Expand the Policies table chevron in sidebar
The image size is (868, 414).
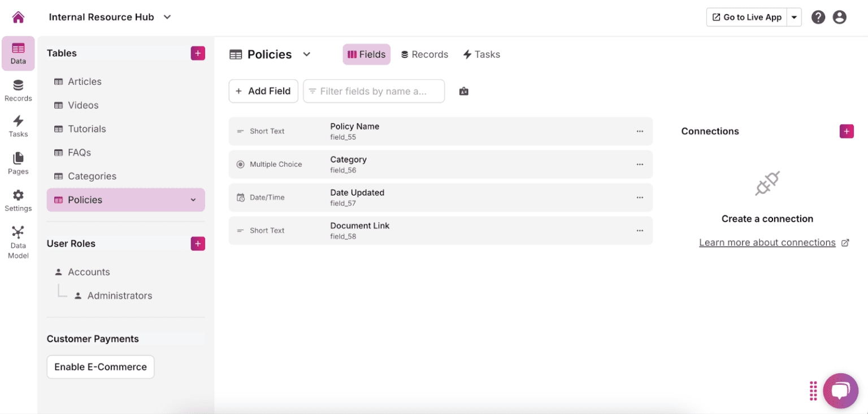(x=193, y=200)
